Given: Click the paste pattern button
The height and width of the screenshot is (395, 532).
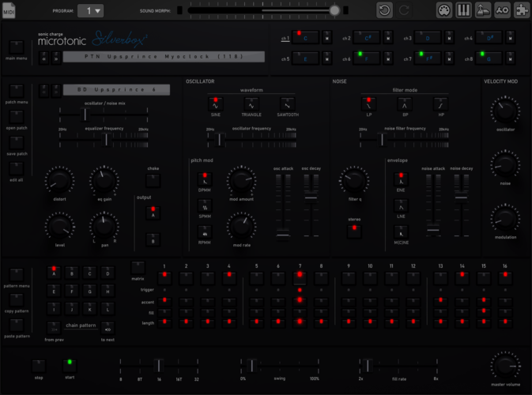Looking at the screenshot, I should (17, 325).
